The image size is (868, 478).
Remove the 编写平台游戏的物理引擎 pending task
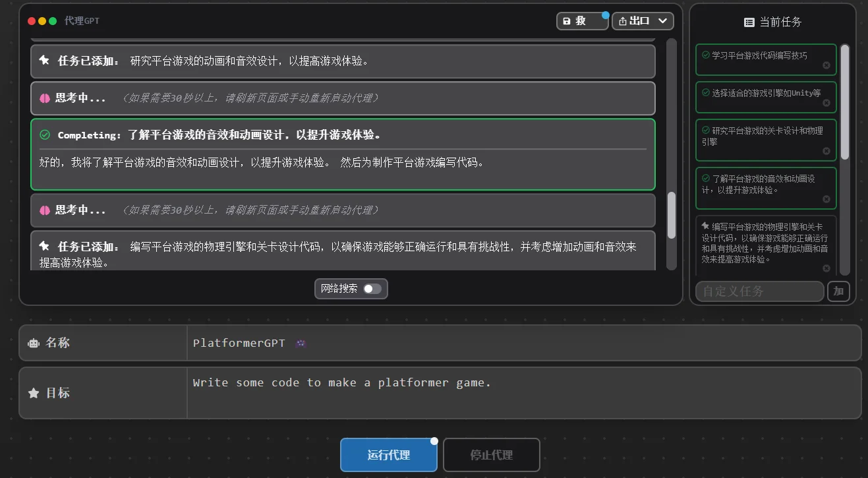click(x=826, y=268)
